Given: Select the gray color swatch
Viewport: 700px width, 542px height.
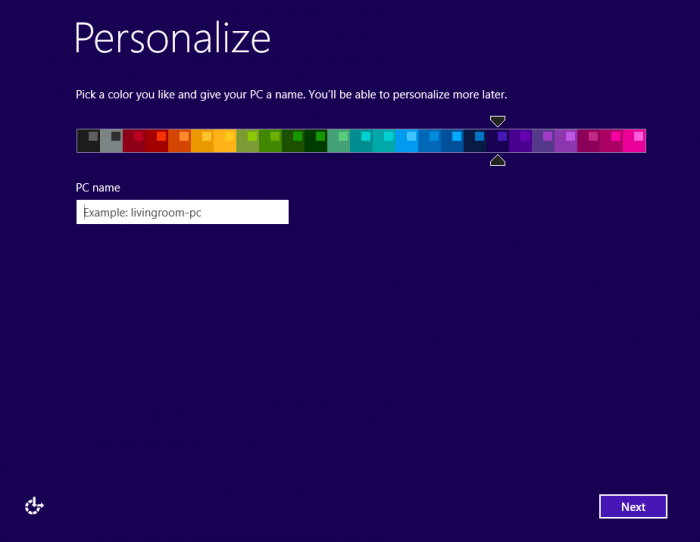Looking at the screenshot, I should (111, 141).
